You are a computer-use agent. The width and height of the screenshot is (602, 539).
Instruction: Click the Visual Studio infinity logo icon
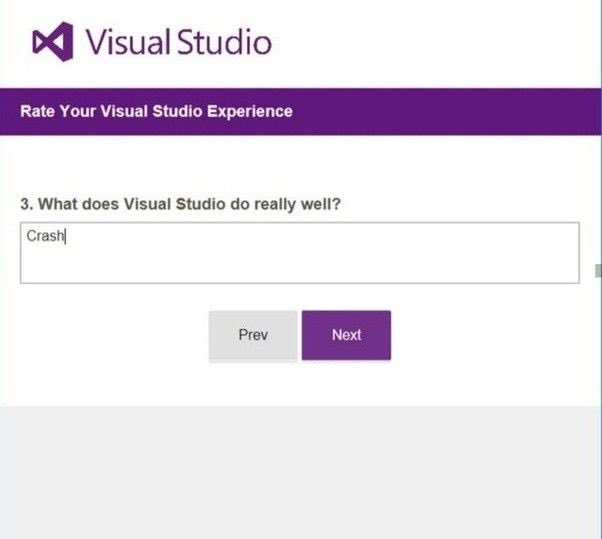pyautogui.click(x=53, y=42)
